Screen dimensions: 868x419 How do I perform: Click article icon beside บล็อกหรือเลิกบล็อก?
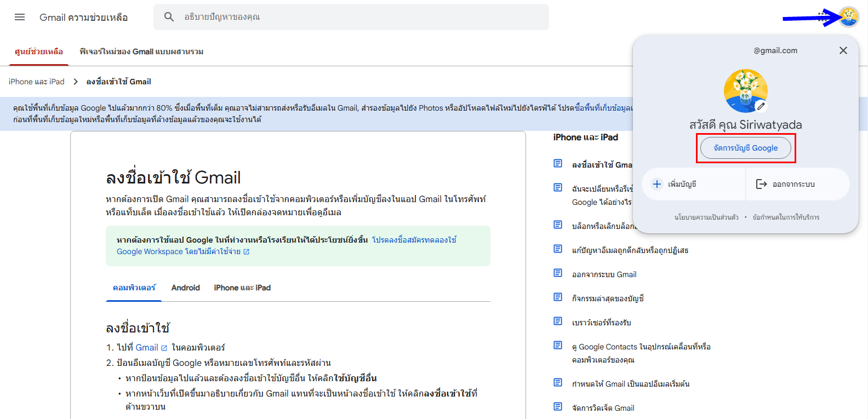coord(558,225)
